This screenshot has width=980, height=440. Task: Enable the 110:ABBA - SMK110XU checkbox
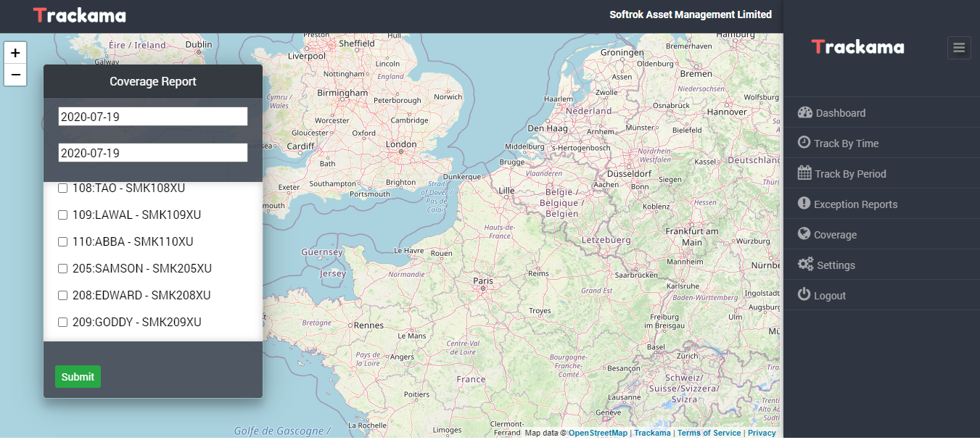coord(63,242)
